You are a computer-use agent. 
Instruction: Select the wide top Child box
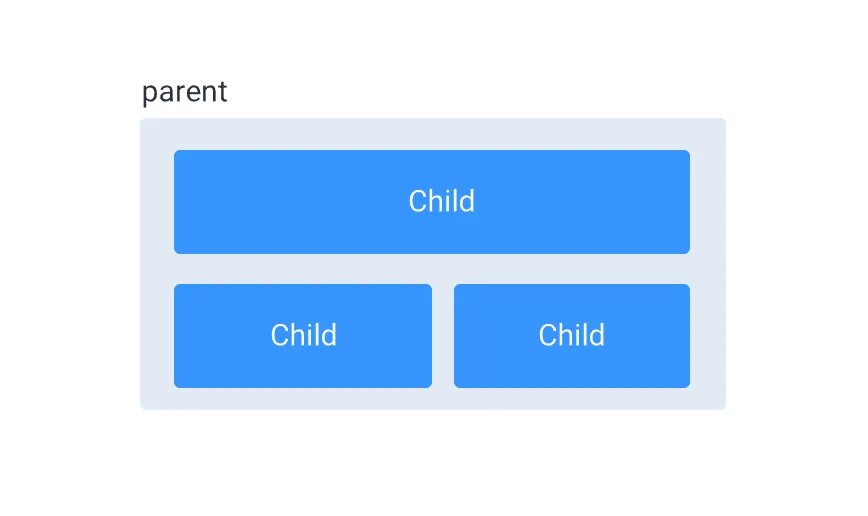pos(432,202)
